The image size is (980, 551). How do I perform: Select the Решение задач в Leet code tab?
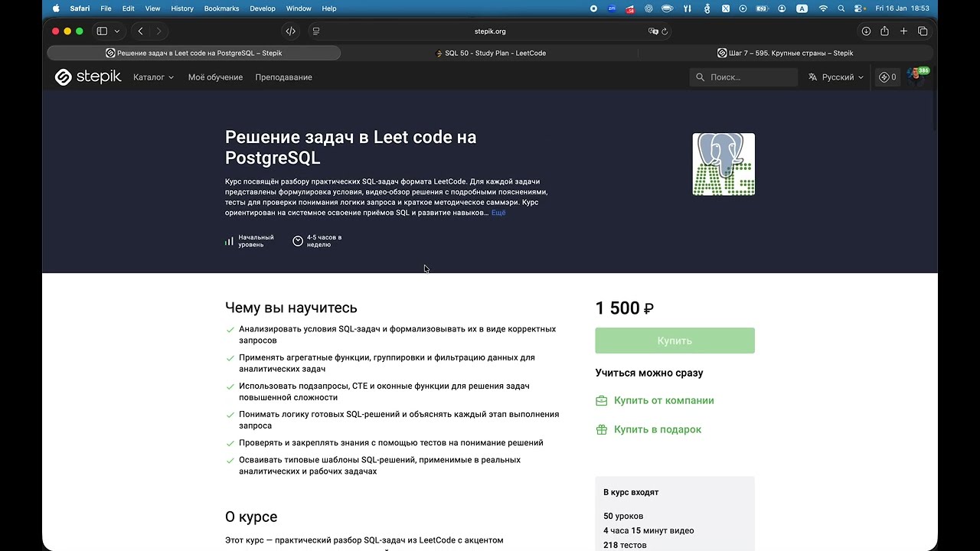tap(194, 53)
